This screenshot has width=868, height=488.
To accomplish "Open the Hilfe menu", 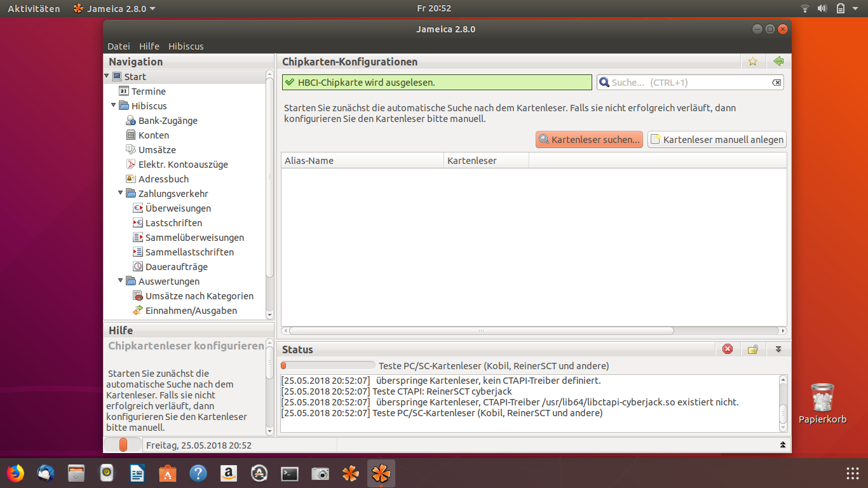I will click(x=149, y=46).
